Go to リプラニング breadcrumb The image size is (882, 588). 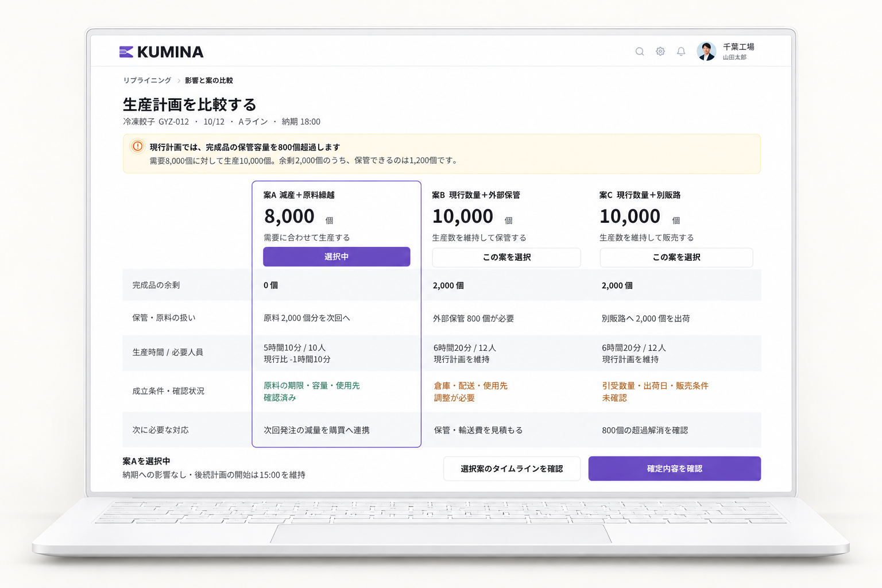click(147, 80)
